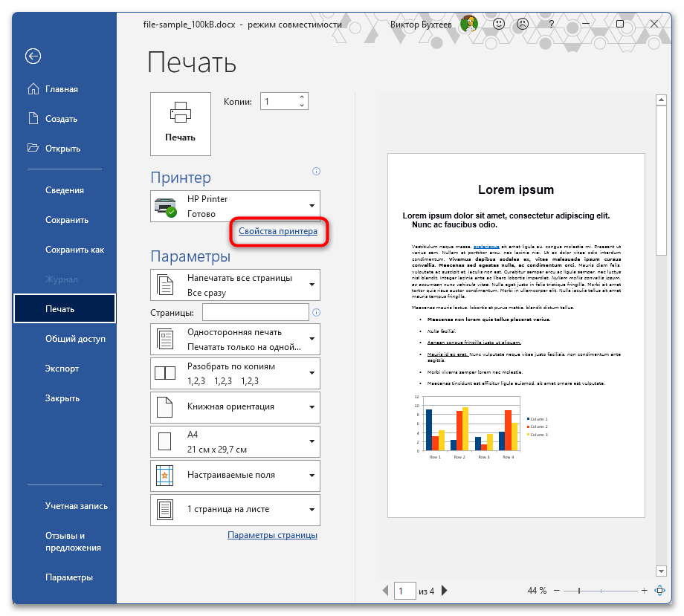Viewport: 684px width, 616px height.
Task: Click the preview scrollbar down arrow
Action: tap(661, 571)
